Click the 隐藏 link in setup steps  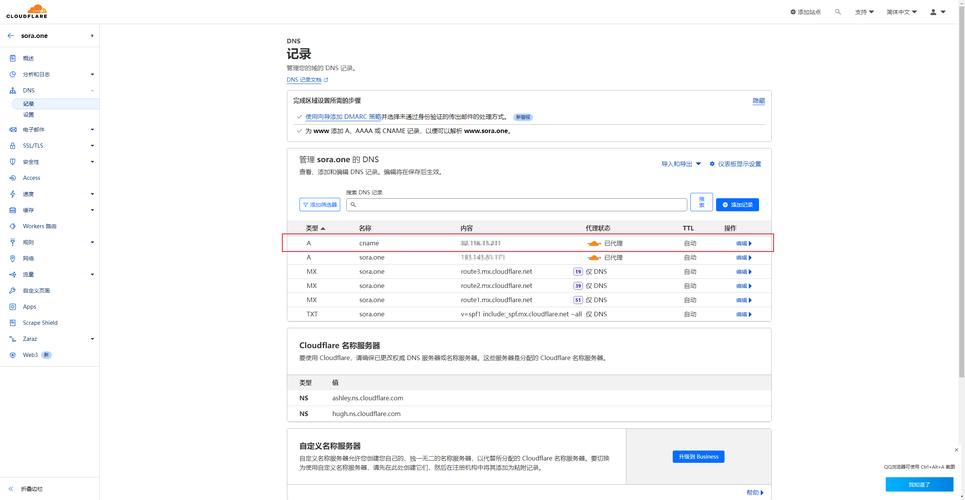pos(758,100)
